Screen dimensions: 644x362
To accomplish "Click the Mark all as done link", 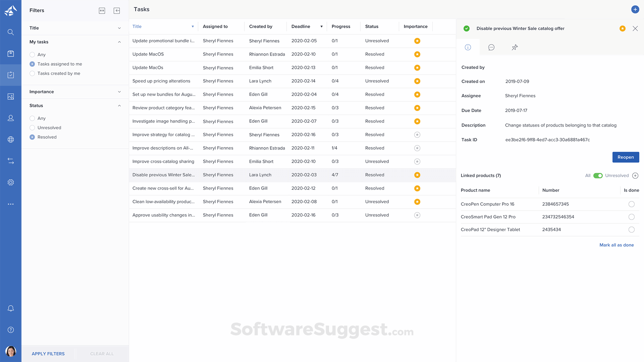I will point(616,245).
